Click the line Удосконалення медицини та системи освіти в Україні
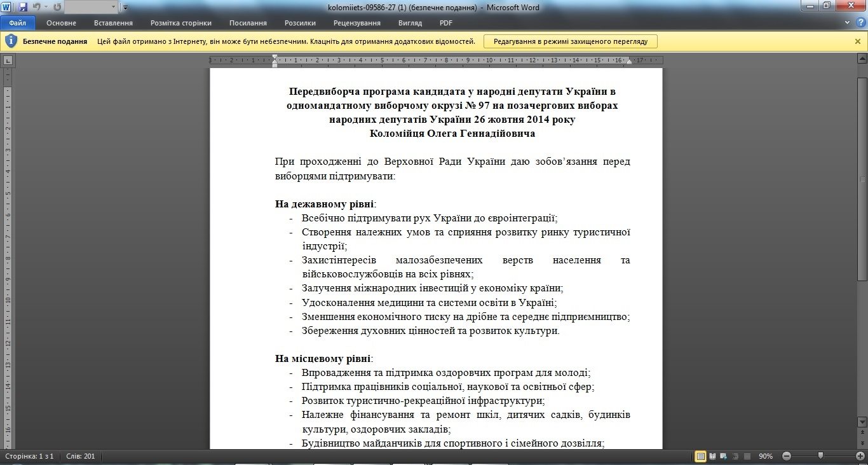Image resolution: width=868 pixels, height=465 pixels. (430, 303)
